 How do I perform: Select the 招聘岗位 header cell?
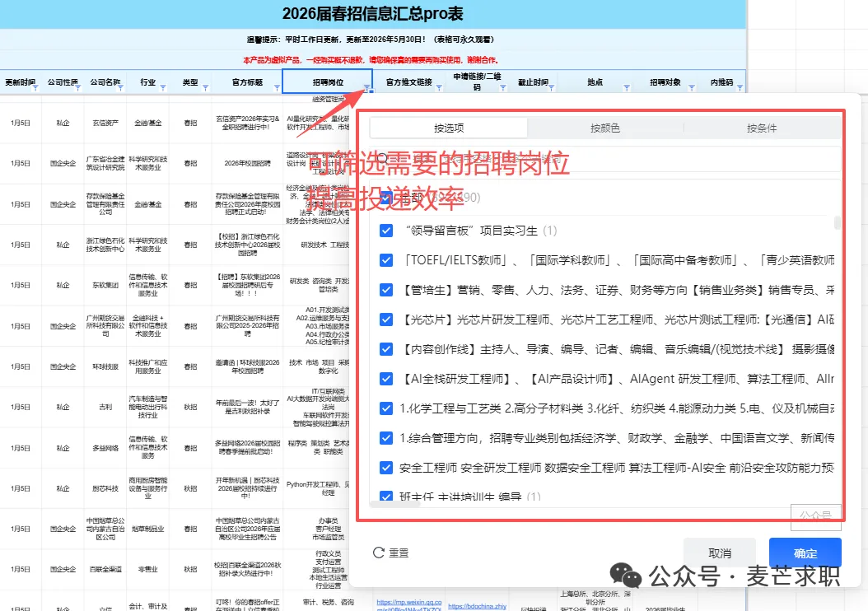[327, 82]
